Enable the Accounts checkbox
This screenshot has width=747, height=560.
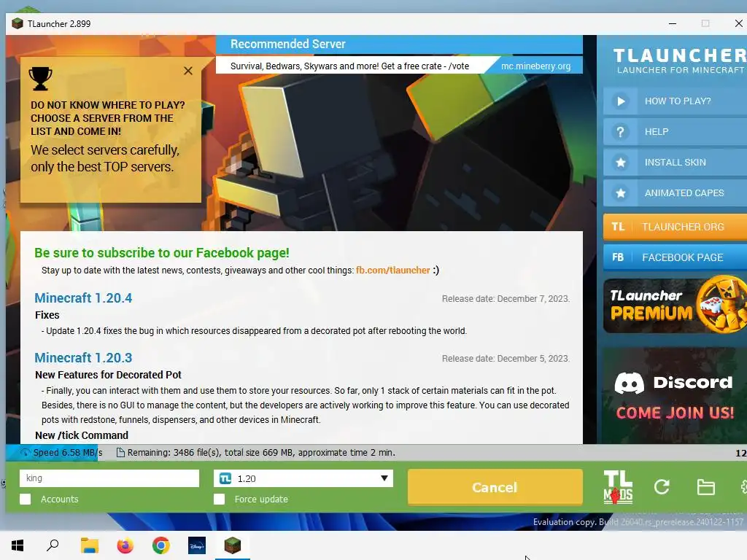coord(26,499)
